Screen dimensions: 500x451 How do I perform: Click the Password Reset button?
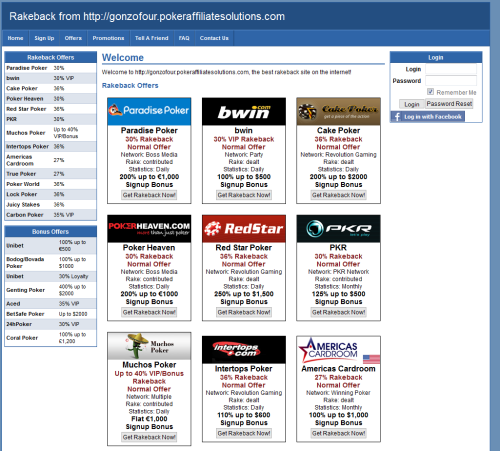pos(449,104)
